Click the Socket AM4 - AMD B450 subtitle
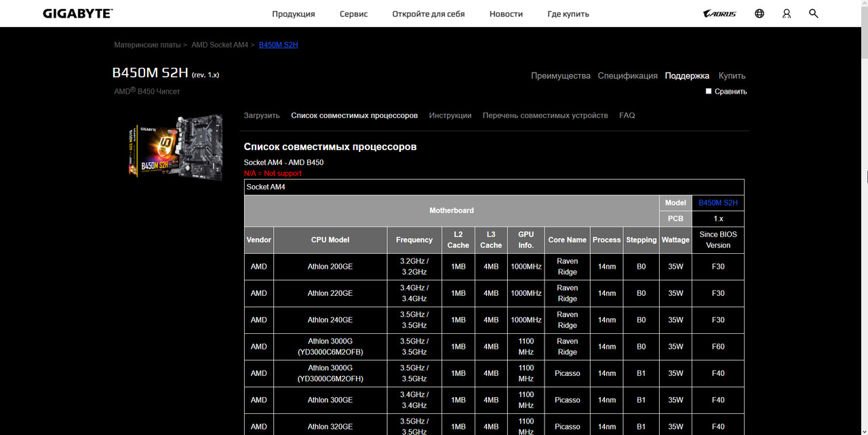 [283, 163]
